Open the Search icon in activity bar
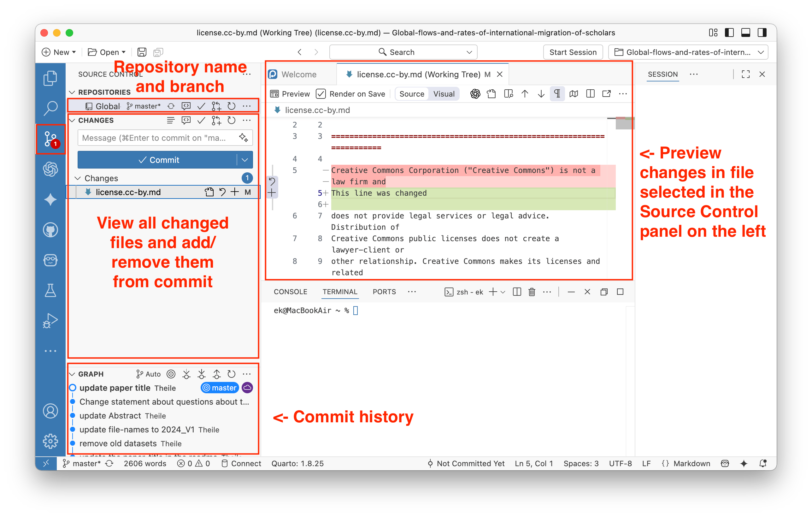The height and width of the screenshot is (517, 812). coord(50,108)
